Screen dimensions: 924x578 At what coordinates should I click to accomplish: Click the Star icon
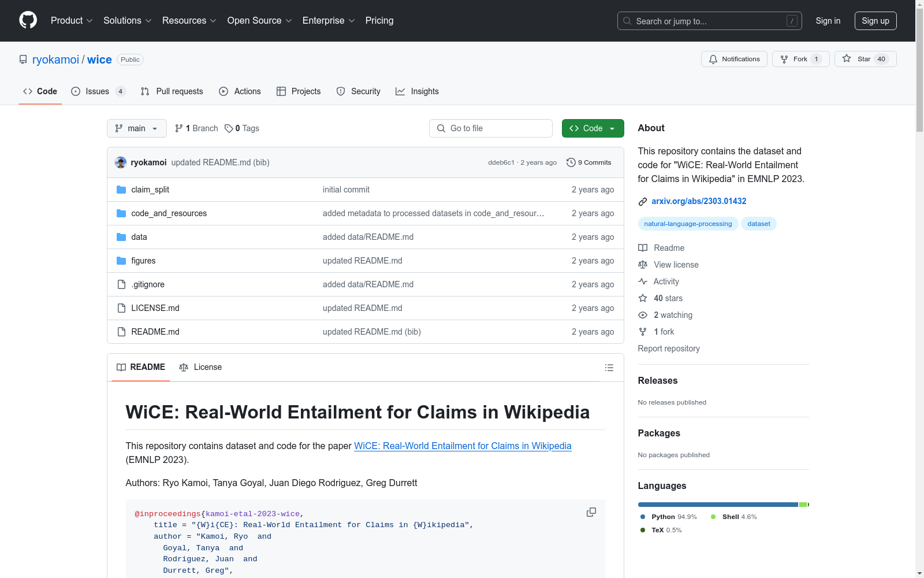[x=847, y=58]
